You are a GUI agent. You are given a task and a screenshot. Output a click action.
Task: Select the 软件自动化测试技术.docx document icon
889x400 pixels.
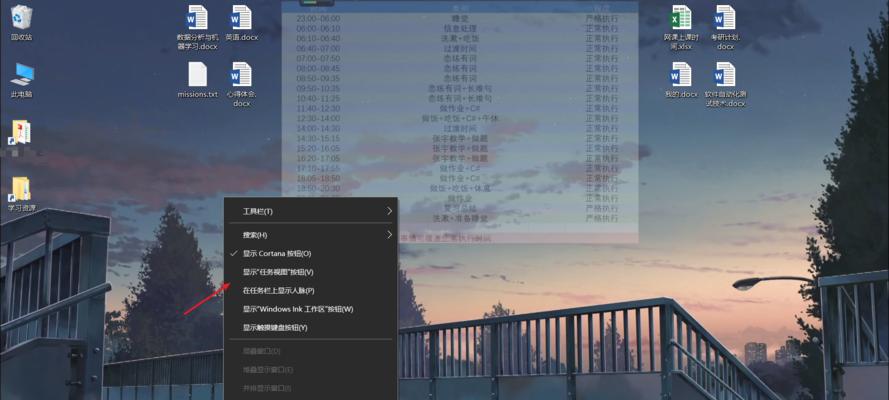pyautogui.click(x=725, y=84)
